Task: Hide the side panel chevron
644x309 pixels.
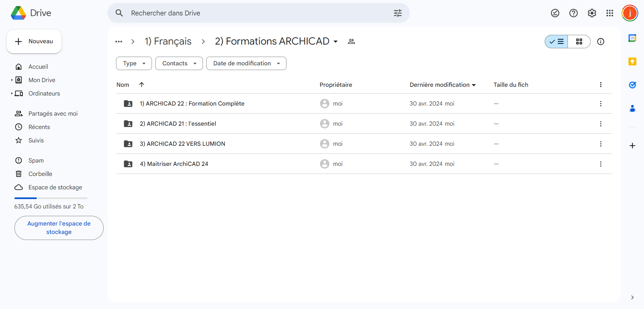Action: click(x=632, y=297)
